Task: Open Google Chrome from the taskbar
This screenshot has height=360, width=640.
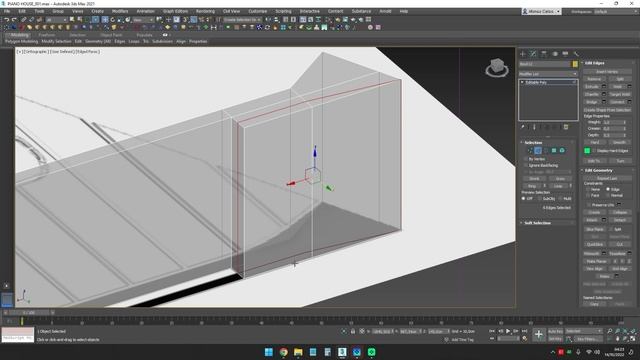Action: tap(283, 352)
